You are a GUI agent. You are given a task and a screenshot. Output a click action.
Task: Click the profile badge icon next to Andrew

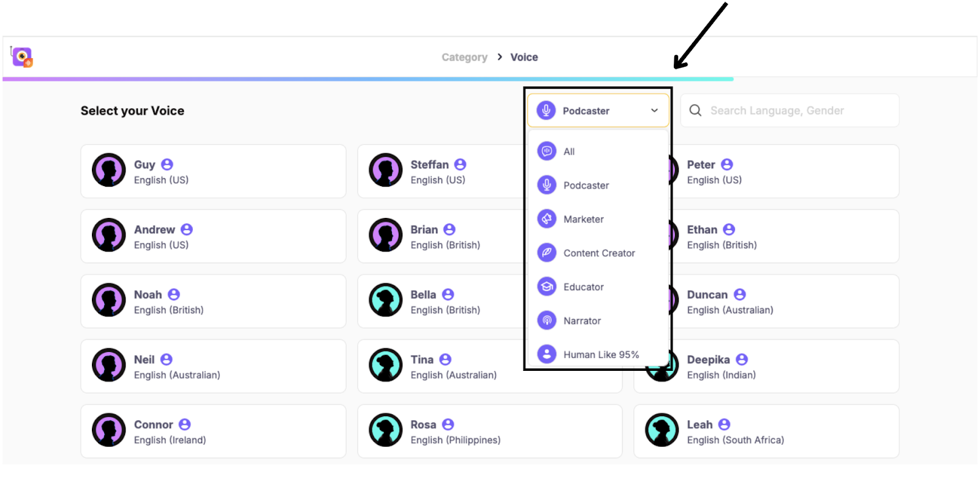click(187, 229)
